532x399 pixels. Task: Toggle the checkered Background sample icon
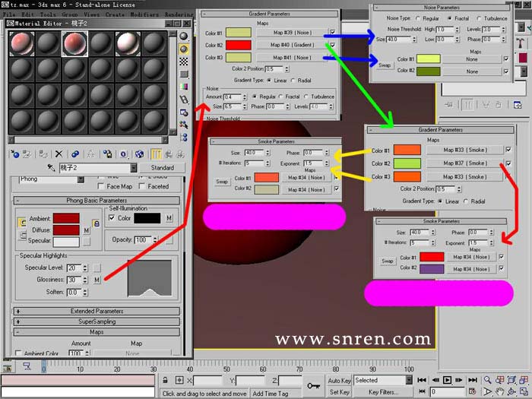coord(184,62)
